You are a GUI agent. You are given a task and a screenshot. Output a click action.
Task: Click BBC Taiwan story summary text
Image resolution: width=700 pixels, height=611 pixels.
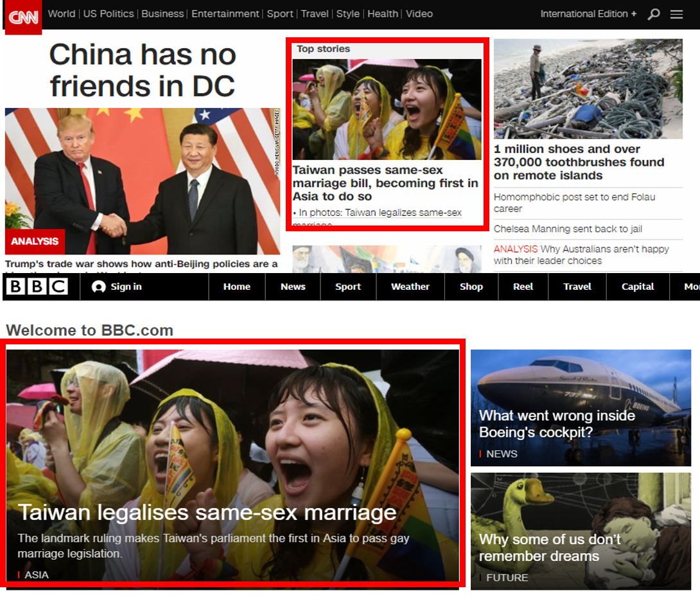point(213,546)
